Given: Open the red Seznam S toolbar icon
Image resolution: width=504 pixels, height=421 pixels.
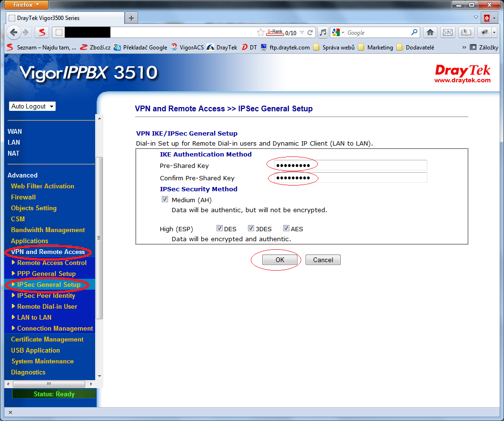Looking at the screenshot, I should coord(42,32).
